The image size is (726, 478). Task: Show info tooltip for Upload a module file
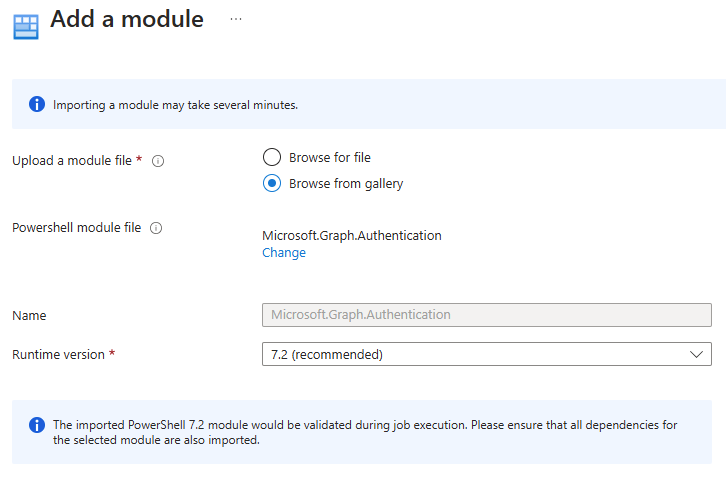(x=158, y=161)
